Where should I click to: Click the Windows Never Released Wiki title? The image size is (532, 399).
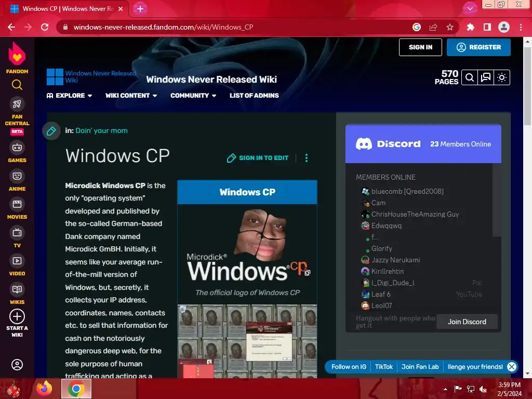coord(211,79)
